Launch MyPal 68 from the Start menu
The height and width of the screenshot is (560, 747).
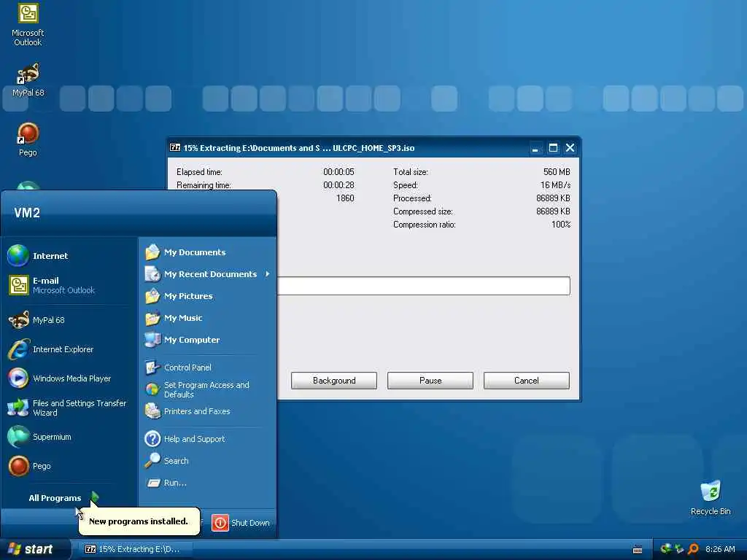(x=69, y=320)
